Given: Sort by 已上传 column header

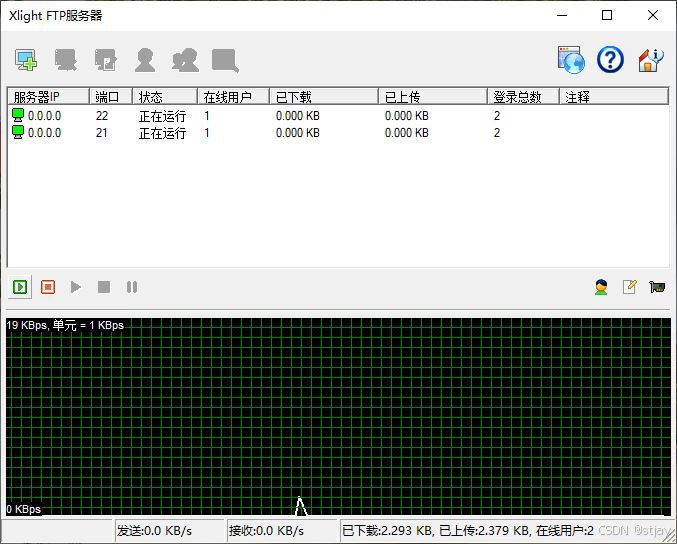Looking at the screenshot, I should click(x=433, y=97).
